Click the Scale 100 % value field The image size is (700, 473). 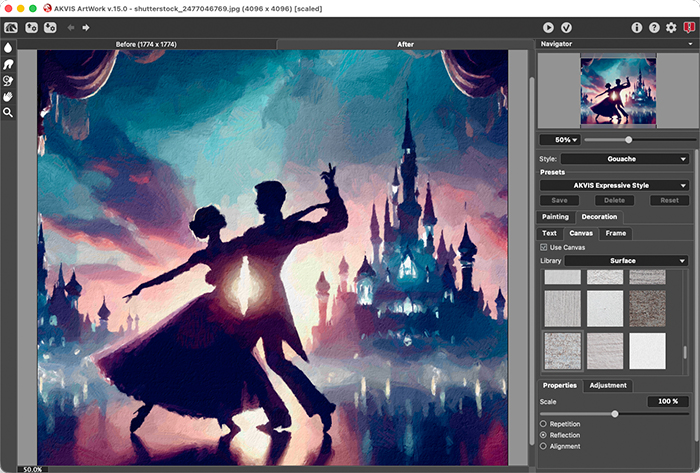[668, 401]
